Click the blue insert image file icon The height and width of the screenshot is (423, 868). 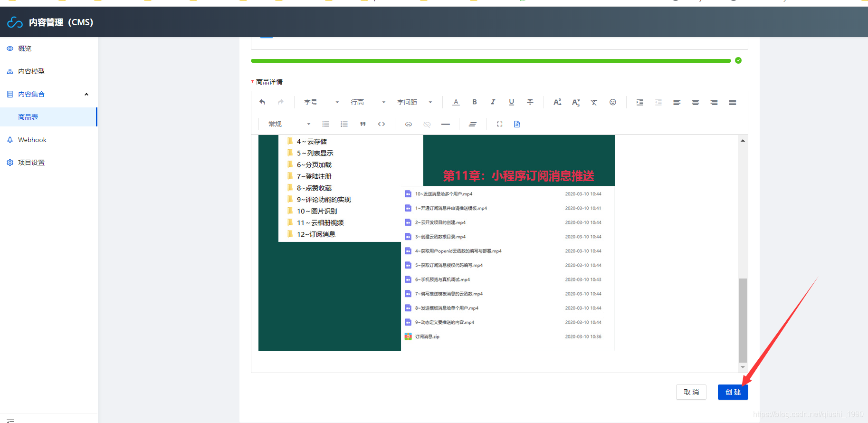tap(517, 124)
